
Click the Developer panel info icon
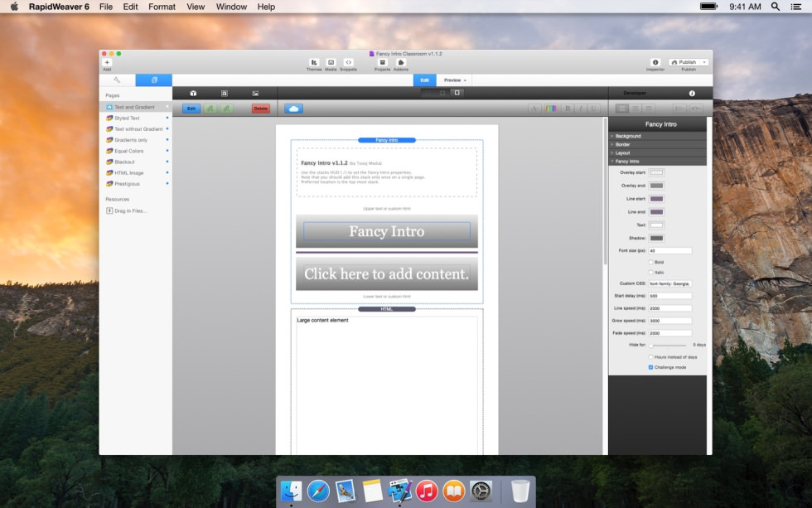click(x=692, y=93)
